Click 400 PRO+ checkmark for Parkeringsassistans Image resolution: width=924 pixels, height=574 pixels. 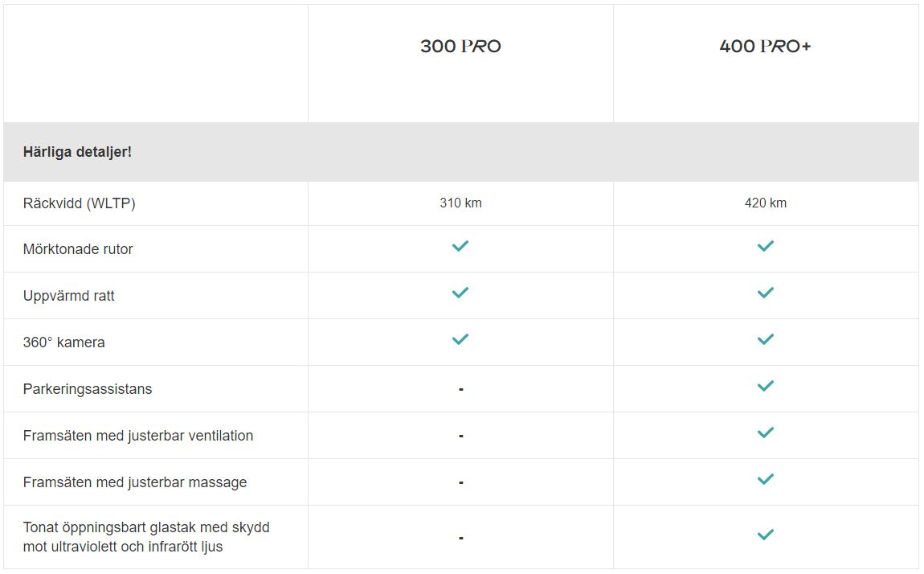[x=766, y=386]
